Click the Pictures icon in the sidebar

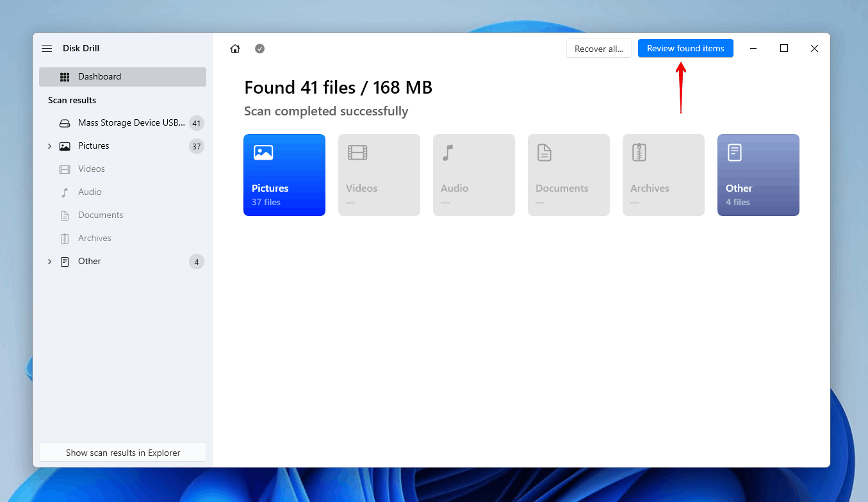65,146
